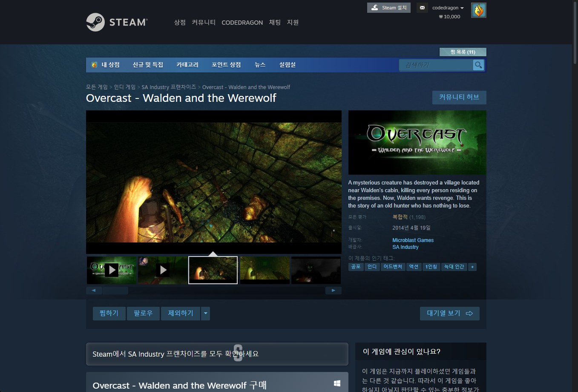Image resolution: width=578 pixels, height=392 pixels.
Task: Click the Microblast Games developer link
Action: coord(413,240)
